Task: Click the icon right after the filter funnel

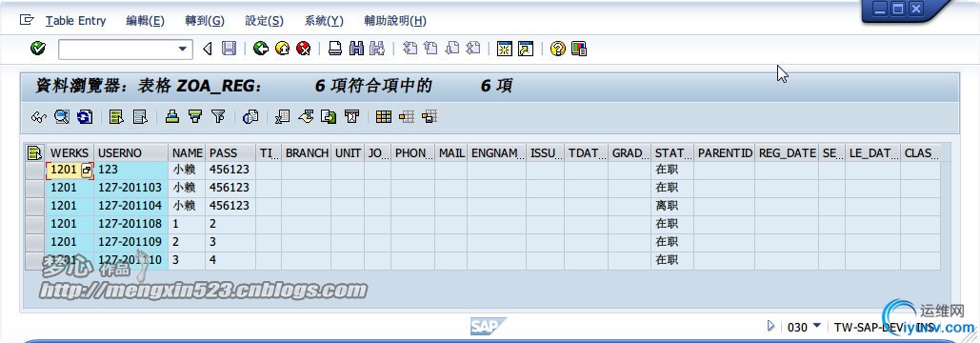Action: pyautogui.click(x=250, y=117)
